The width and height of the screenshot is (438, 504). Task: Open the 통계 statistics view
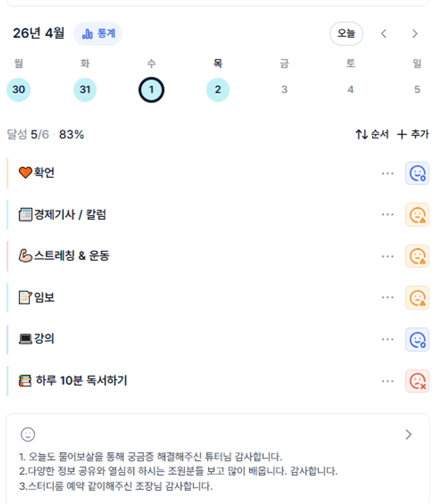98,34
